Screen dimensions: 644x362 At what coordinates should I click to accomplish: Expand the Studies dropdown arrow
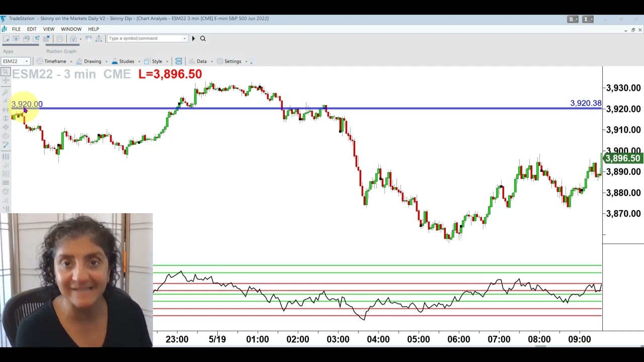coord(139,61)
